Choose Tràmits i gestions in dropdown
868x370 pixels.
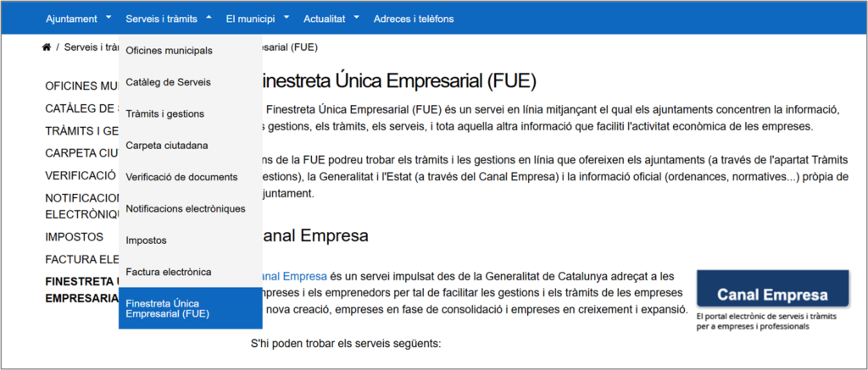pyautogui.click(x=164, y=113)
